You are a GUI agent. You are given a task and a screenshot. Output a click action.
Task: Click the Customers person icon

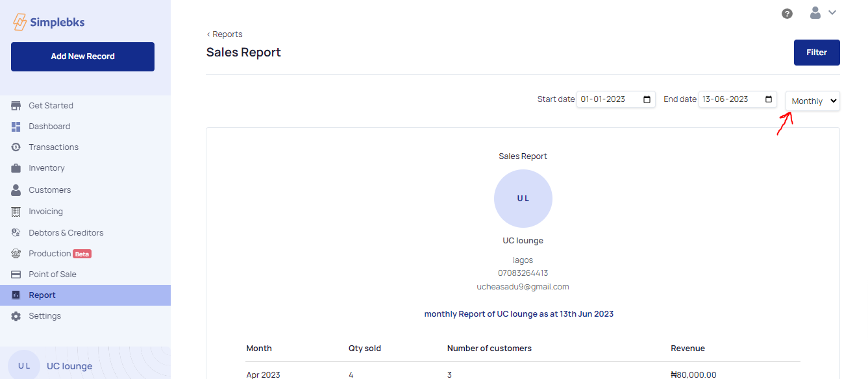[x=16, y=190]
